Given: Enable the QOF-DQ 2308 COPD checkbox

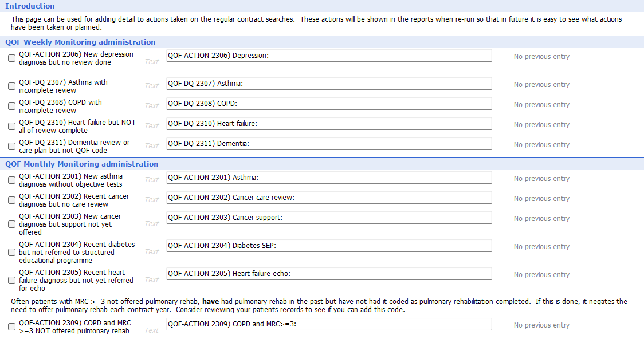Looking at the screenshot, I should [12, 107].
